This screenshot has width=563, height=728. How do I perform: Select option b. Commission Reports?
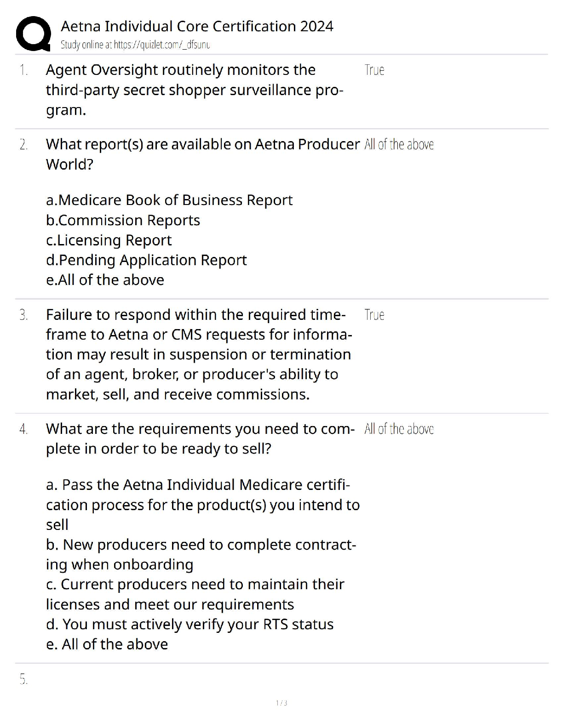click(123, 220)
